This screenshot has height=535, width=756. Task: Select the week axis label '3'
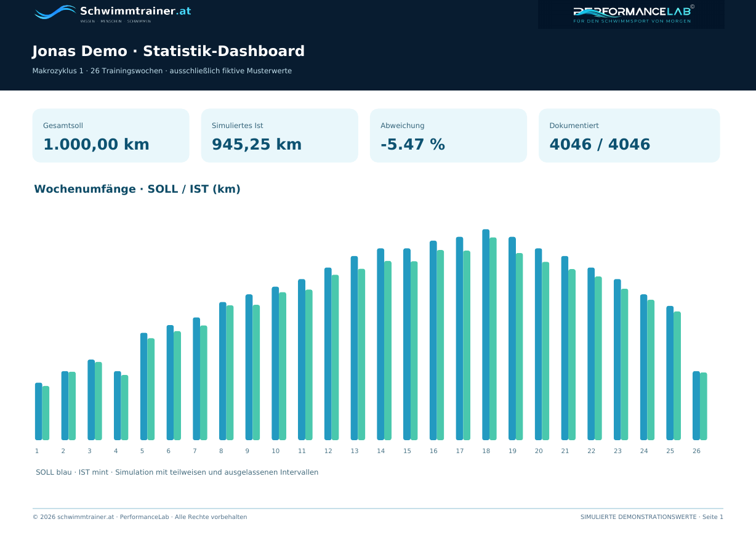[89, 451]
